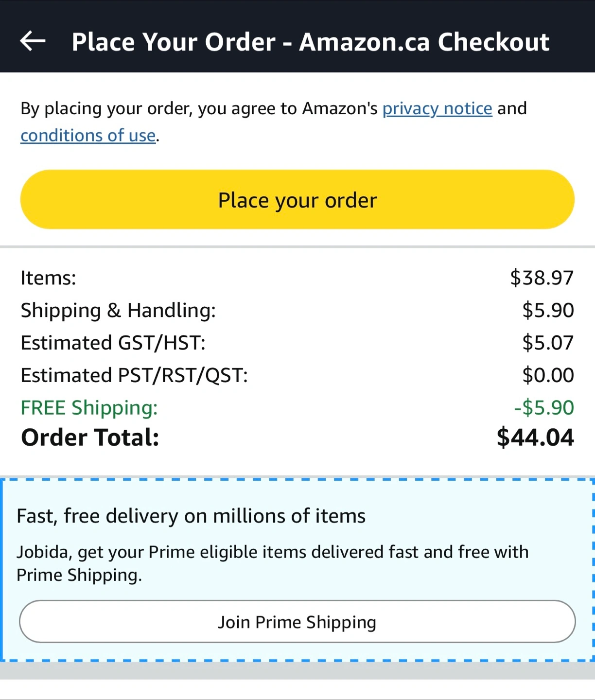Tap the Place Your Order page title
Viewport: 595px width, 700px height.
pyautogui.click(x=310, y=42)
